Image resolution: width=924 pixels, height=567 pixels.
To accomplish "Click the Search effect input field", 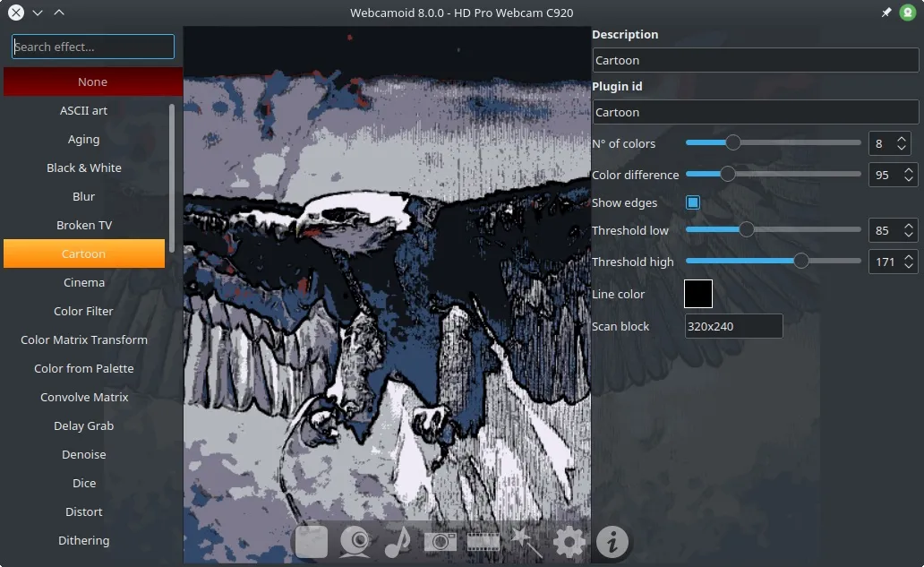I will 93,47.
